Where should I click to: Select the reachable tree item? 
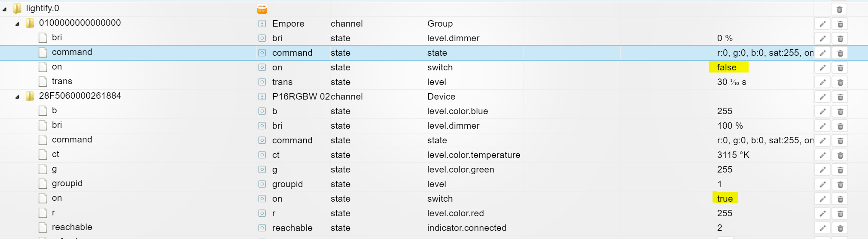[72, 227]
